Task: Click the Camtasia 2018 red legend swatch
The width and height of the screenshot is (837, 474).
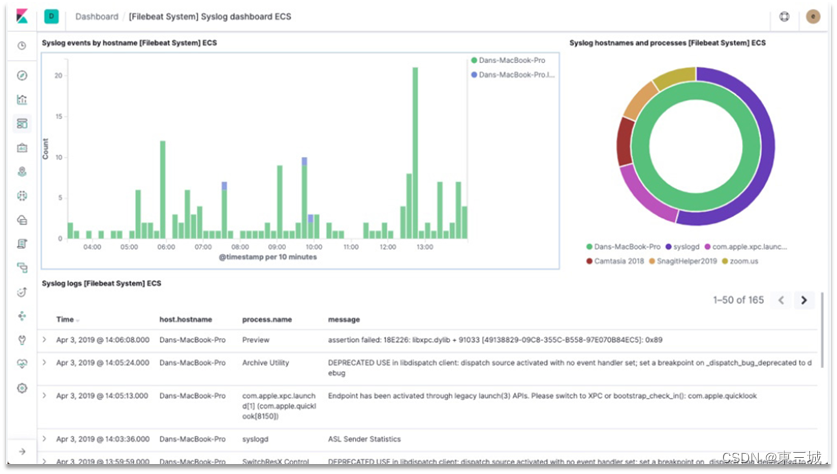Action: click(x=589, y=261)
